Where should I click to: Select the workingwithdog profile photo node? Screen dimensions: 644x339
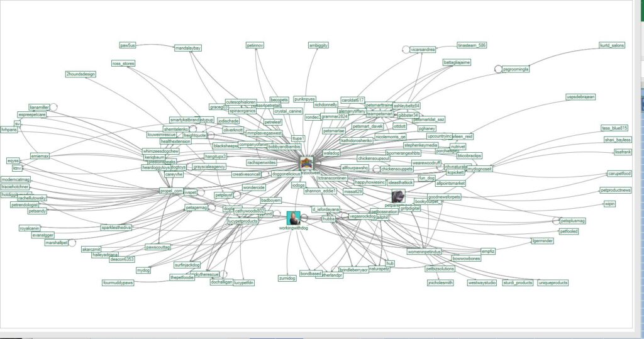(x=293, y=218)
